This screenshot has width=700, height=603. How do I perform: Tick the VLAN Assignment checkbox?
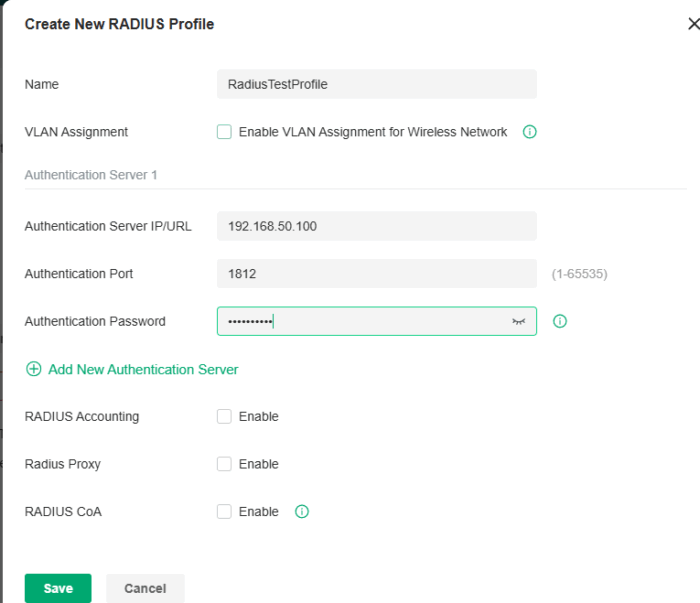tap(224, 132)
